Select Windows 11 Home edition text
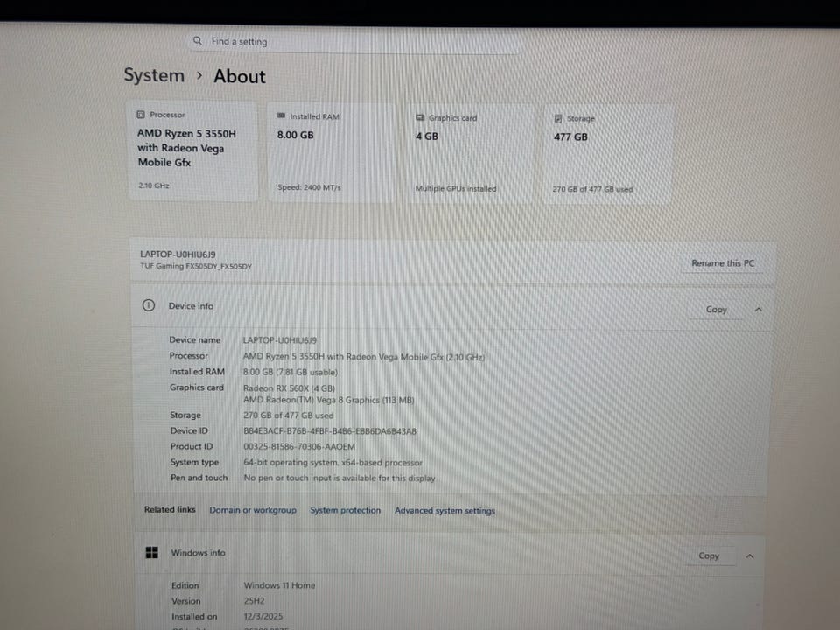840x630 pixels. [279, 585]
